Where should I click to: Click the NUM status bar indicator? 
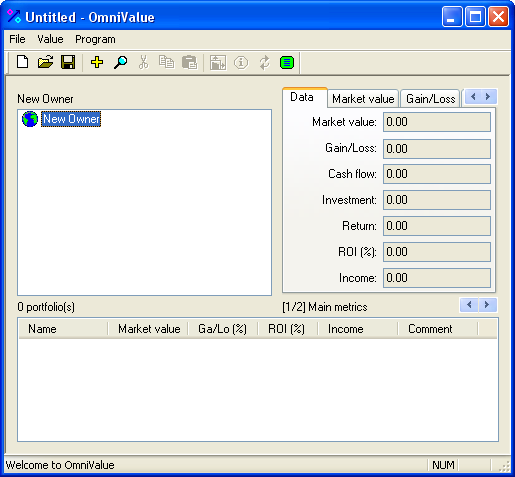(443, 465)
